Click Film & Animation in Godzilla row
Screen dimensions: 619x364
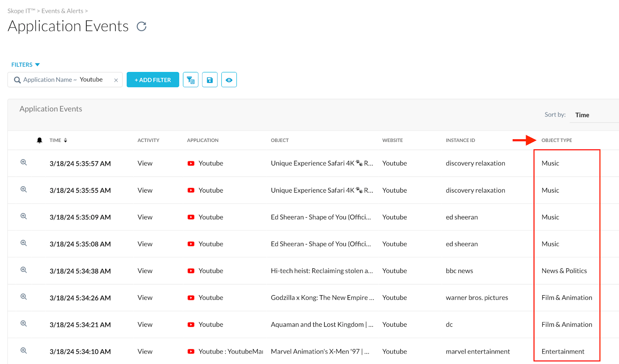click(x=567, y=297)
